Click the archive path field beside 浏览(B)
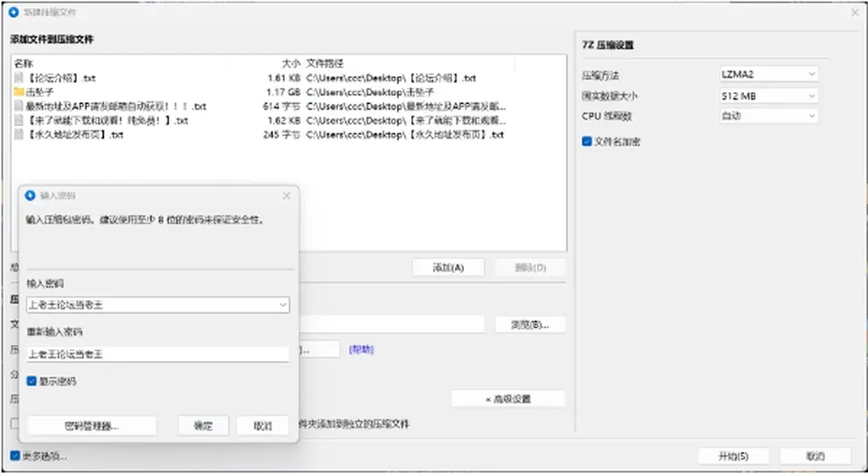Screen dimensions: 868x474 392,325
